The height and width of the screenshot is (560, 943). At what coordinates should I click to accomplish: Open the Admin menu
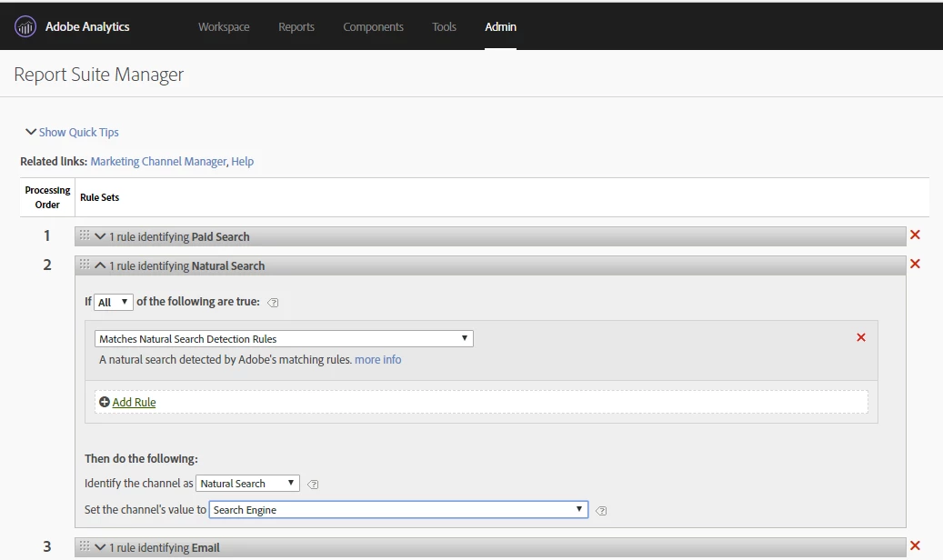tap(501, 26)
